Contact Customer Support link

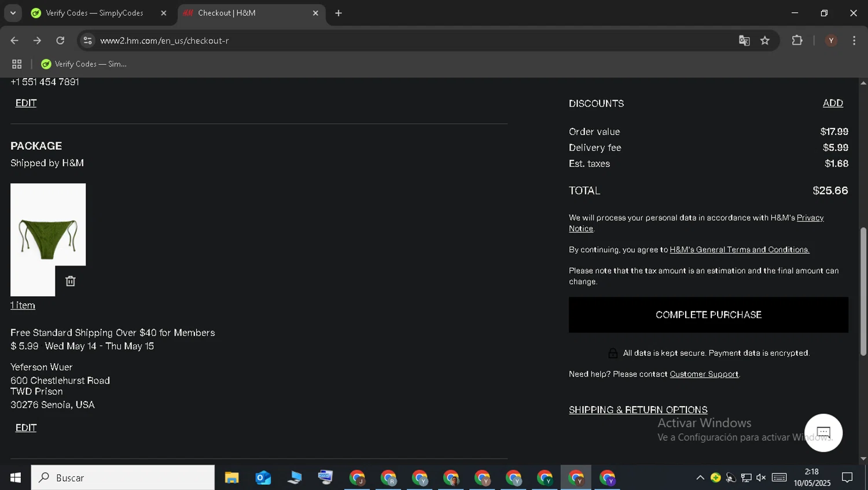[x=704, y=374]
